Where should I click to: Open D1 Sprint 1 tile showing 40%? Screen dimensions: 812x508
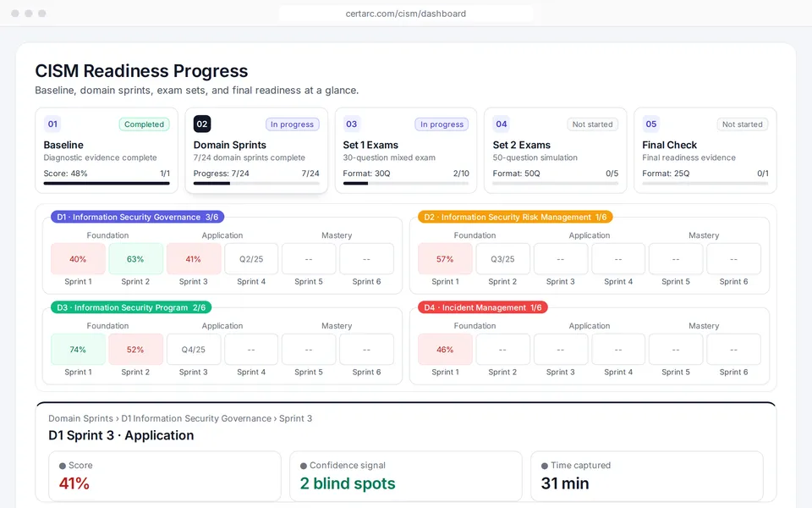click(78, 259)
